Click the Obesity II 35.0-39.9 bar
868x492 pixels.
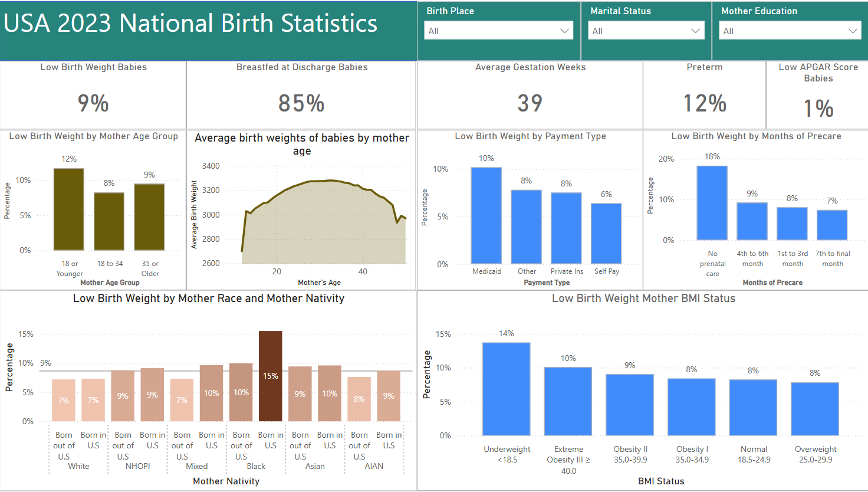630,405
